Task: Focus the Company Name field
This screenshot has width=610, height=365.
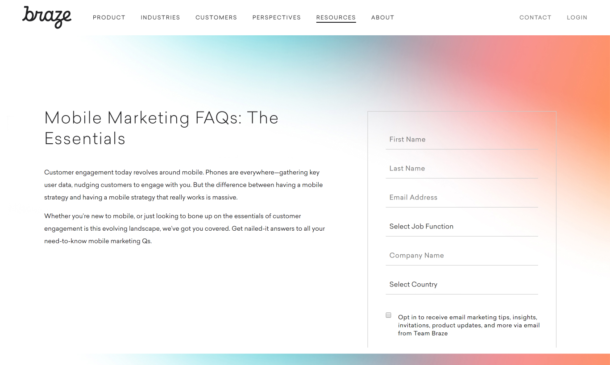Action: (462, 256)
